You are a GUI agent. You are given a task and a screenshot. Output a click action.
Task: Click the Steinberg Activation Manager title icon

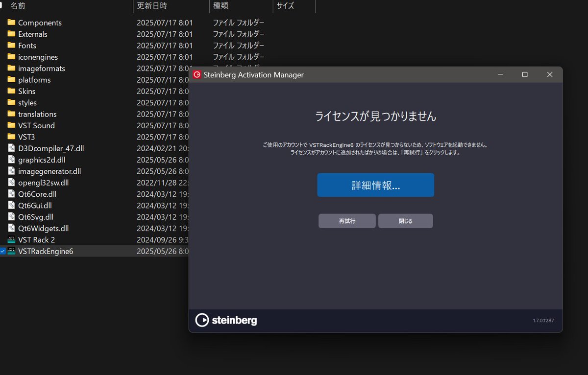197,74
